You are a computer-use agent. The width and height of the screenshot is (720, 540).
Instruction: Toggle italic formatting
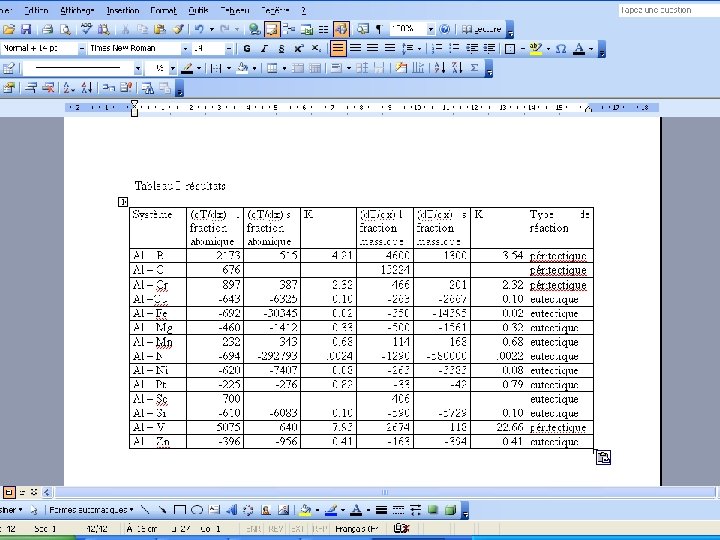point(264,48)
